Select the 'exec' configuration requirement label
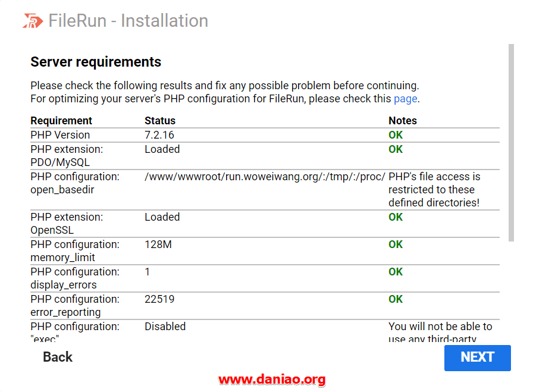Viewport: 533px width, 392px height. point(75,333)
